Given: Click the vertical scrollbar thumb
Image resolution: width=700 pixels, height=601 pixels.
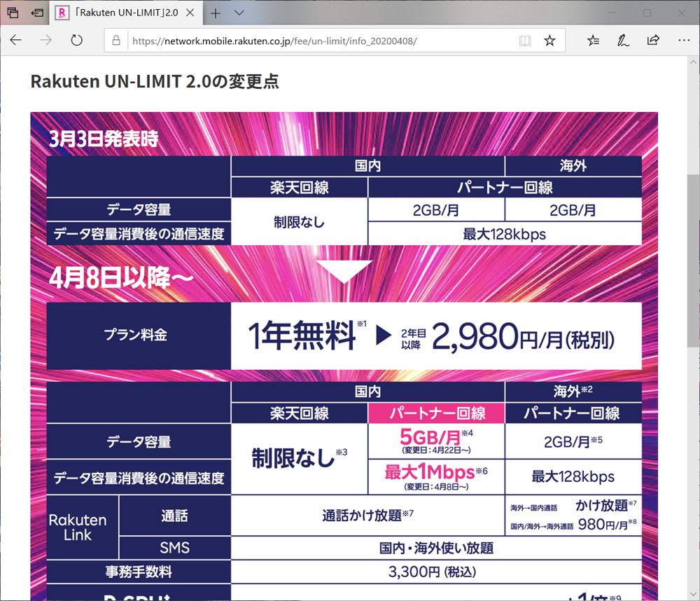Looking at the screenshot, I should pyautogui.click(x=693, y=261).
